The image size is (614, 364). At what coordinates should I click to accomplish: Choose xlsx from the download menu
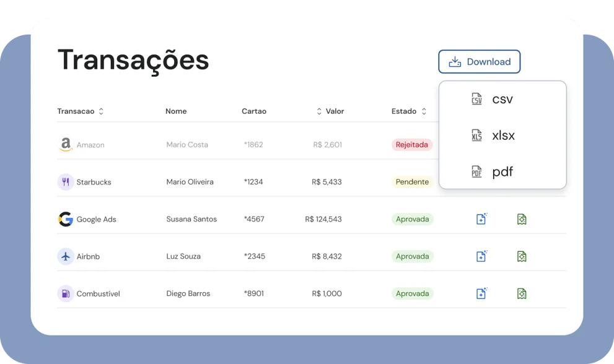pyautogui.click(x=502, y=136)
